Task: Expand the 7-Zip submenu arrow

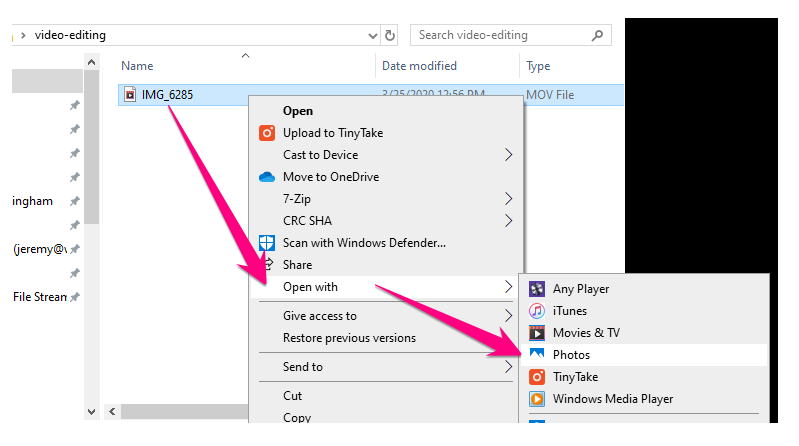Action: coord(508,199)
